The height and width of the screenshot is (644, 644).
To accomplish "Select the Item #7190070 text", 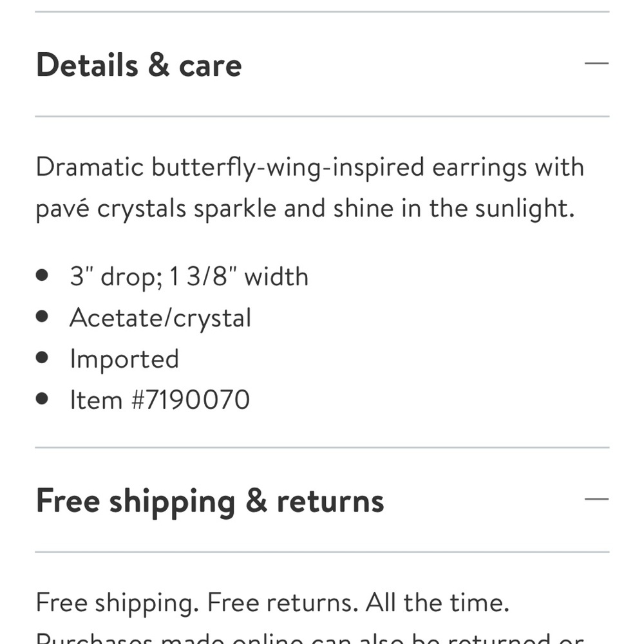I will pos(160,400).
